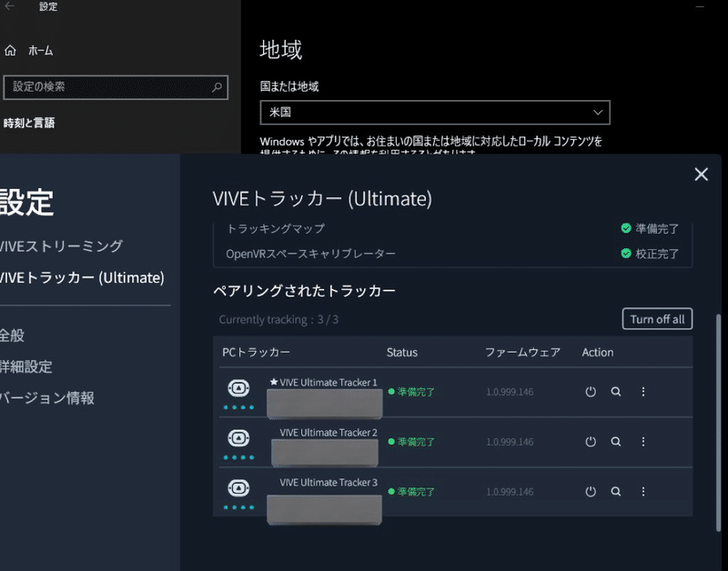The width and height of the screenshot is (728, 571).
Task: Focus the 設定の検索 search field
Action: [x=116, y=87]
